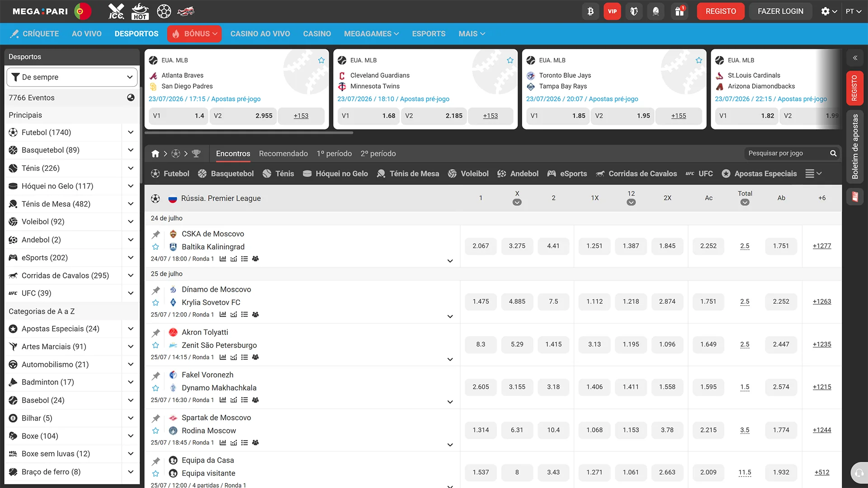Open +1277 more markets link
Viewport: 868px width, 488px height.
click(x=821, y=246)
